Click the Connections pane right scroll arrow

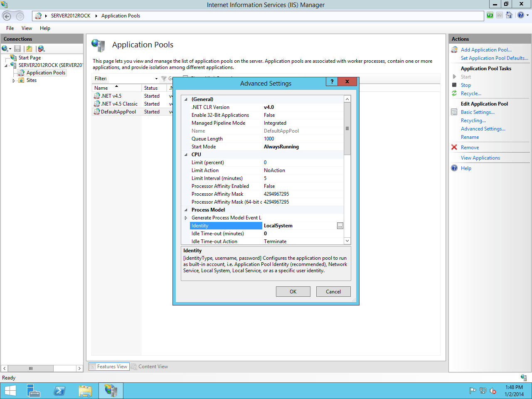(79, 368)
